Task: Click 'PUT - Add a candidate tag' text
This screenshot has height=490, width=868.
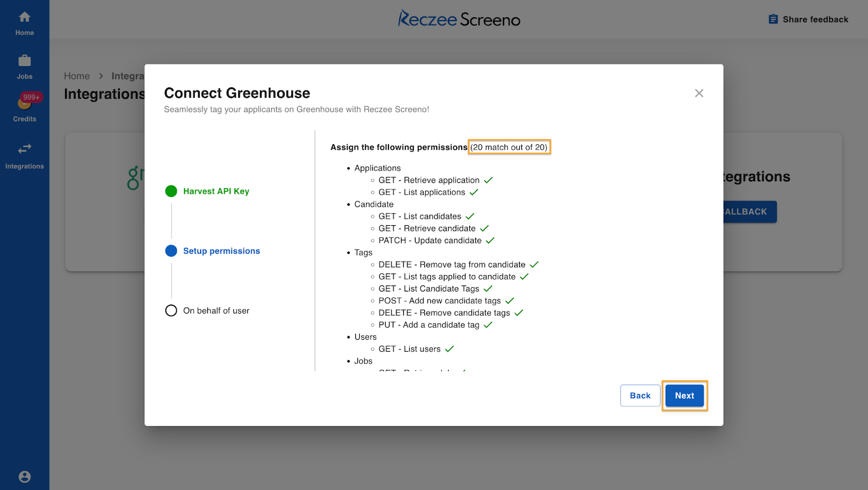Action: coord(429,324)
